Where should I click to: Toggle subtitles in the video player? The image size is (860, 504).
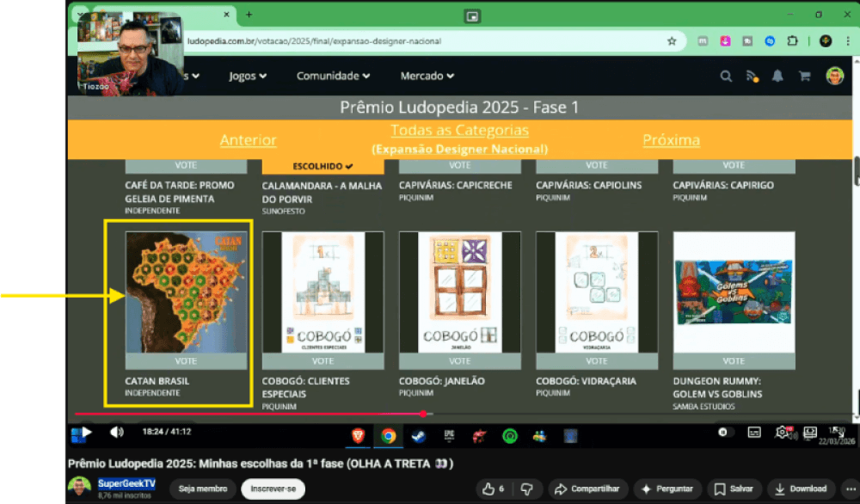tap(754, 432)
